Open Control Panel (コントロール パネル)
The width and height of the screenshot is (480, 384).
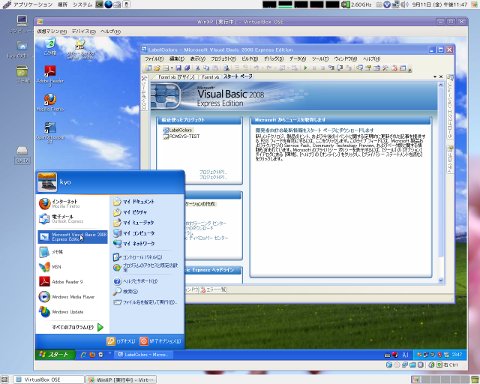click(137, 257)
